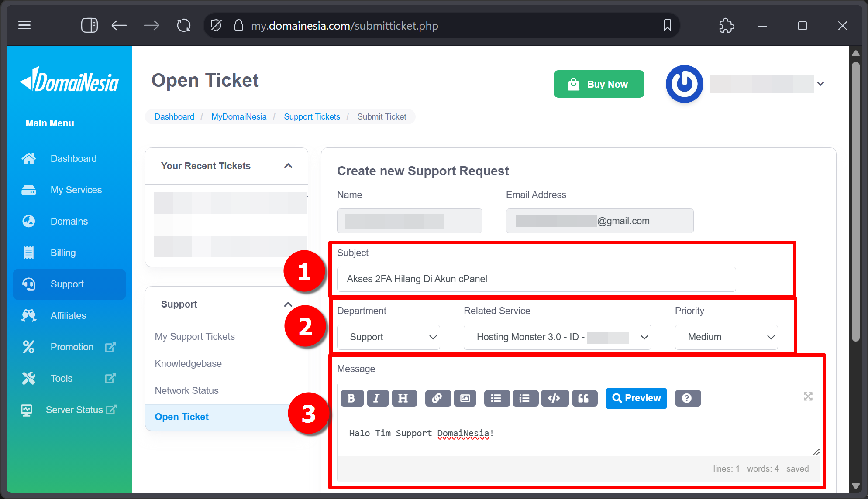Insert an ordered numbered list
Screen dimensions: 868x499
[525, 398]
